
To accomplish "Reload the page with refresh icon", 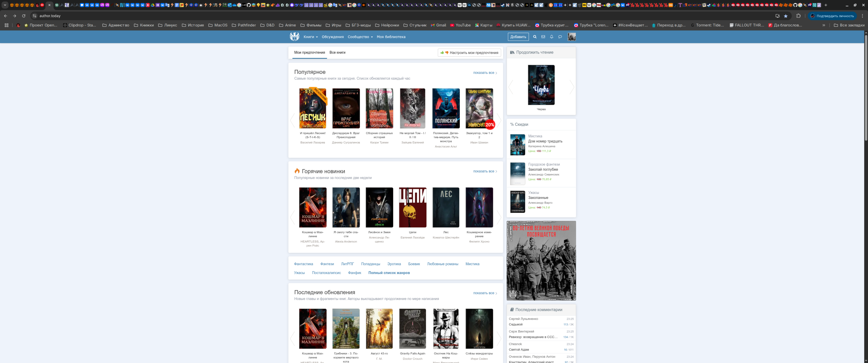I will pyautogui.click(x=24, y=16).
